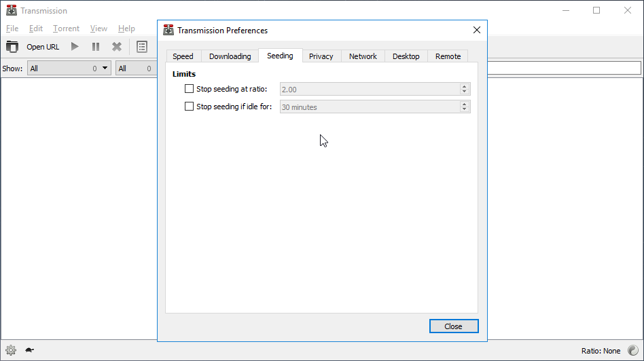Start torrent using the play icon
Screen dimensions: 644x361
pos(75,47)
